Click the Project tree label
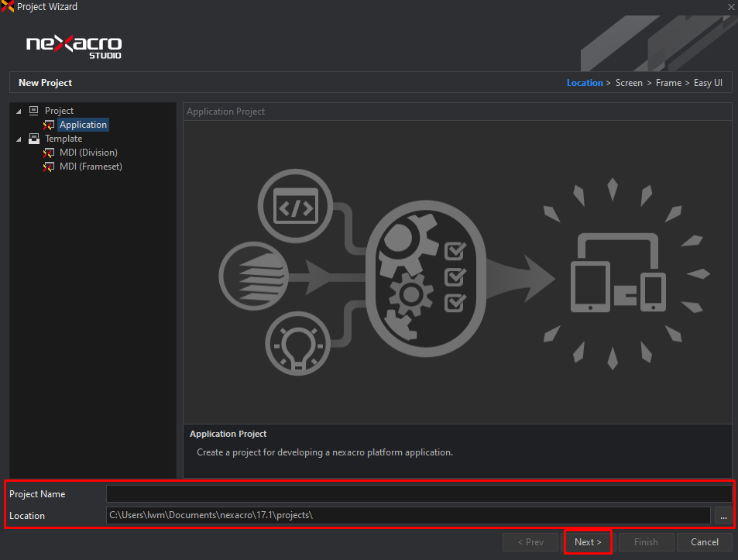This screenshot has width=738, height=560. point(60,111)
